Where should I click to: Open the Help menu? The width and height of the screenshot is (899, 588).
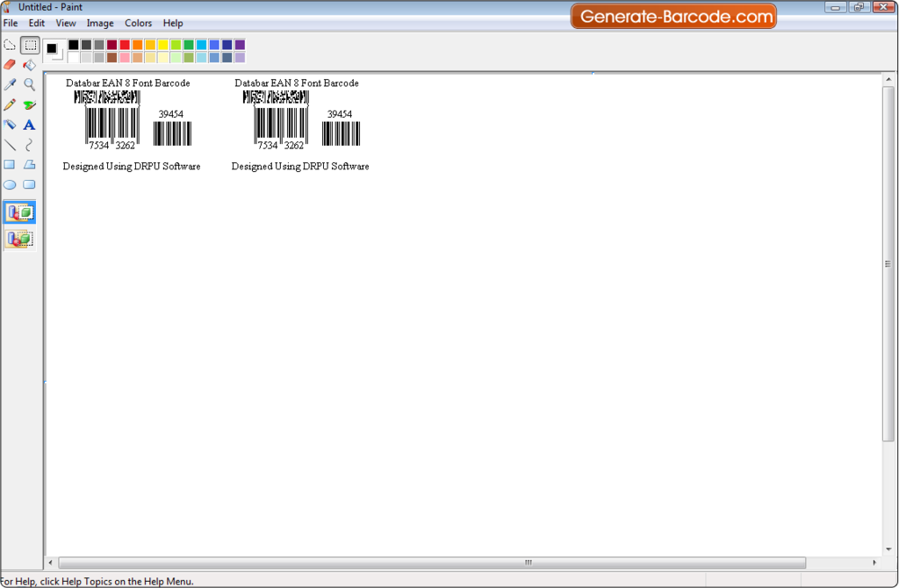(x=173, y=23)
